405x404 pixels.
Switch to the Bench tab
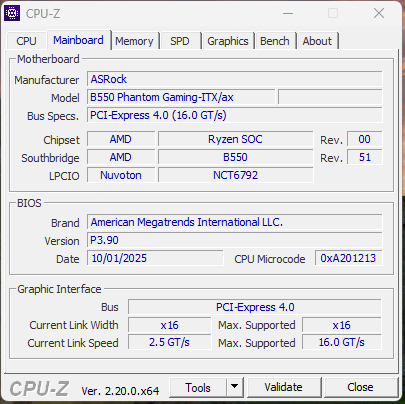pos(275,41)
